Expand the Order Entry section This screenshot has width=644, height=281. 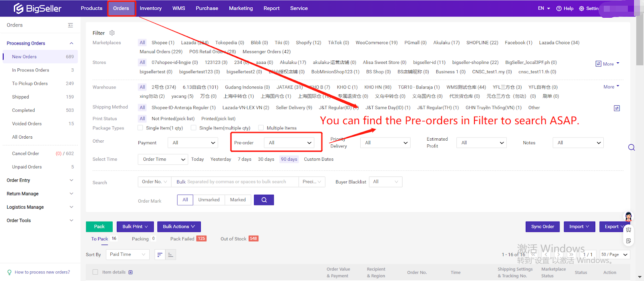click(x=40, y=180)
